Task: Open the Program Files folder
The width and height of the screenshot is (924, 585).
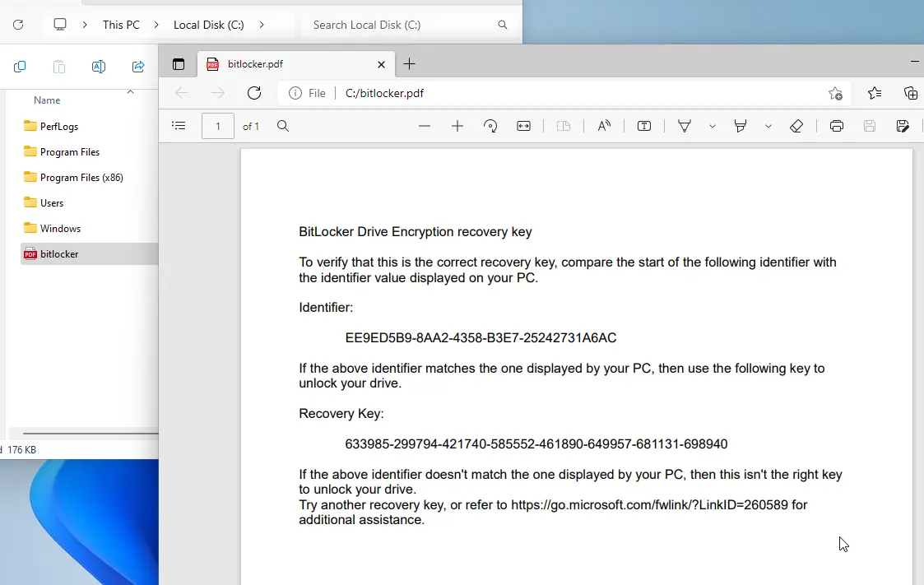Action: tap(70, 152)
